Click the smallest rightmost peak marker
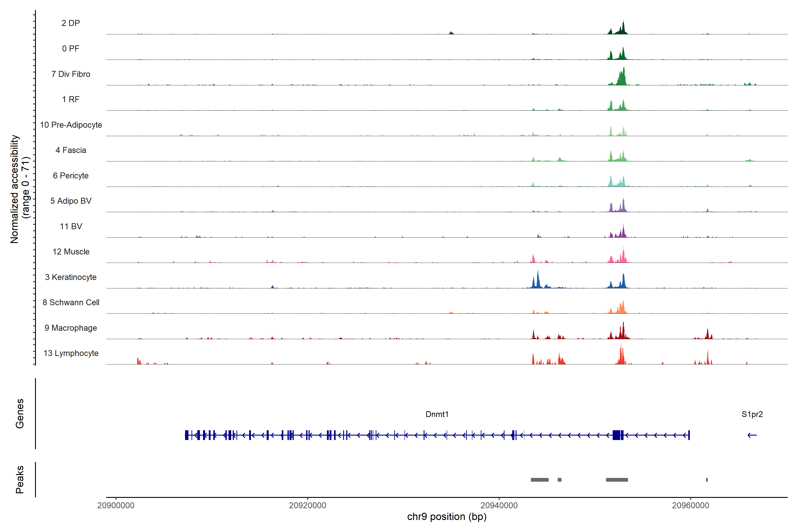 click(x=707, y=480)
